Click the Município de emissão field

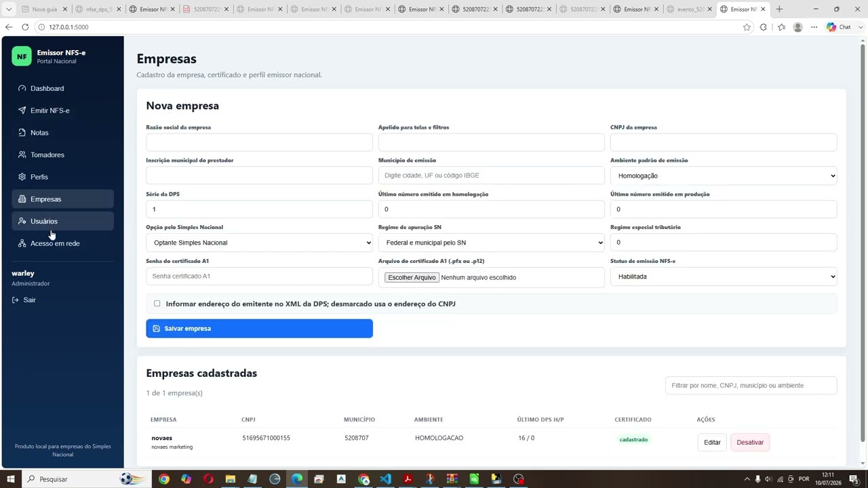pos(492,176)
